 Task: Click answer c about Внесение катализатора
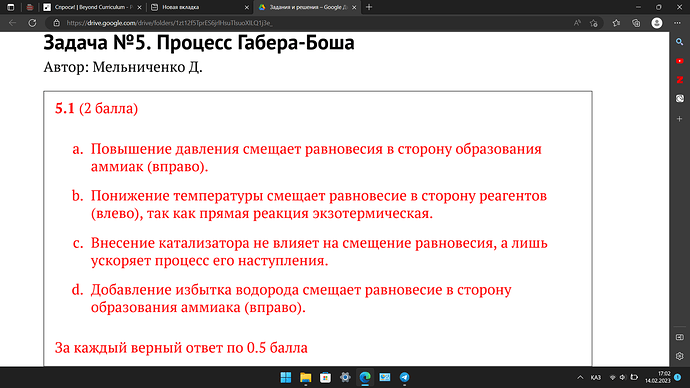pos(319,252)
